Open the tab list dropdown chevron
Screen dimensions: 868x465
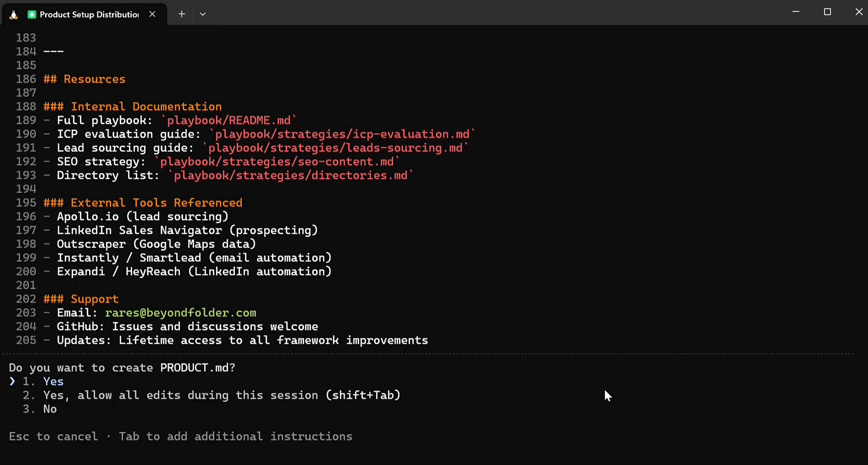pyautogui.click(x=203, y=14)
